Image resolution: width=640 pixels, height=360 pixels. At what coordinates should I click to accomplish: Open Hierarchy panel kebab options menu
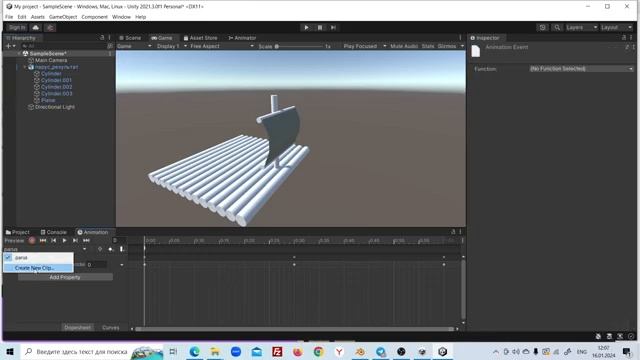[x=109, y=38]
